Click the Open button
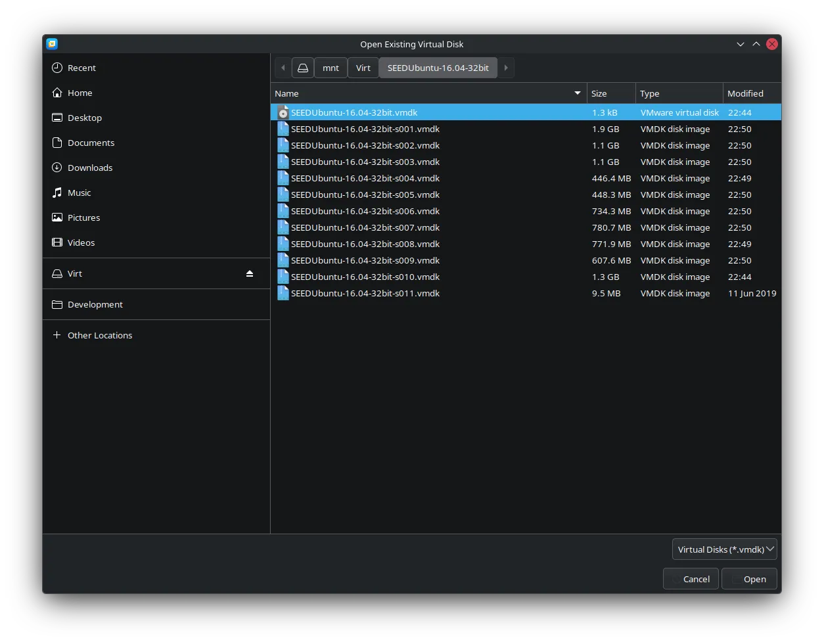This screenshot has width=824, height=644. click(x=749, y=579)
